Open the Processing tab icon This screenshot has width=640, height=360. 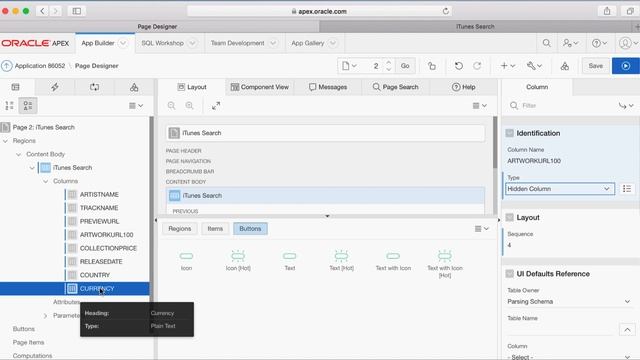pos(94,87)
